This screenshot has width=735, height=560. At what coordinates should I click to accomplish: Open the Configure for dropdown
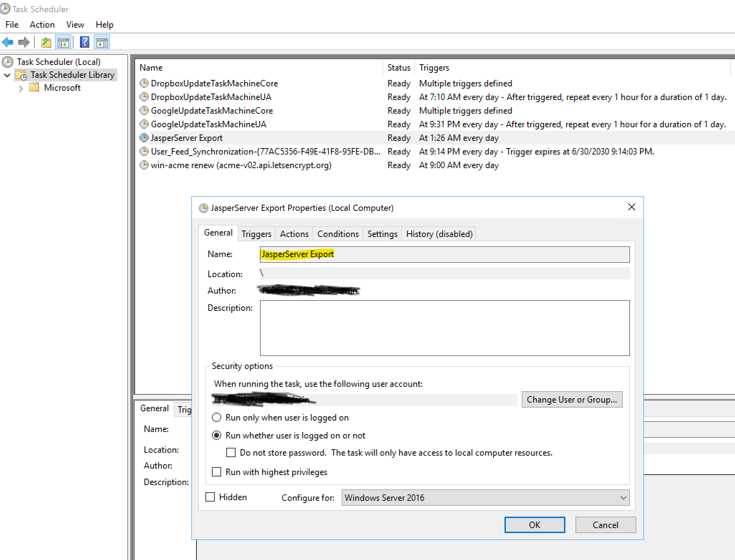tap(485, 498)
